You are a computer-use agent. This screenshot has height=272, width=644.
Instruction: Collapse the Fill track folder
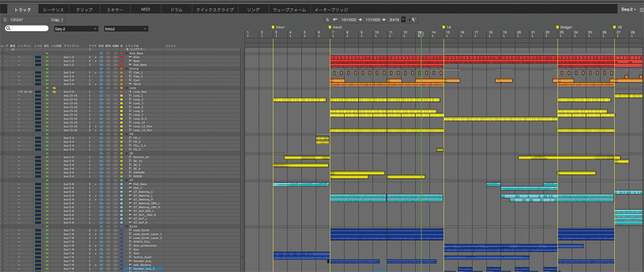(x=127, y=134)
